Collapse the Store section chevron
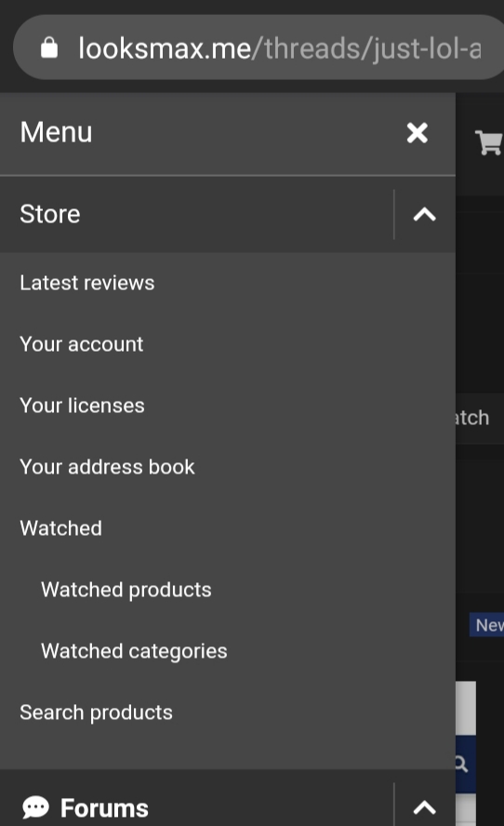 pyautogui.click(x=424, y=214)
